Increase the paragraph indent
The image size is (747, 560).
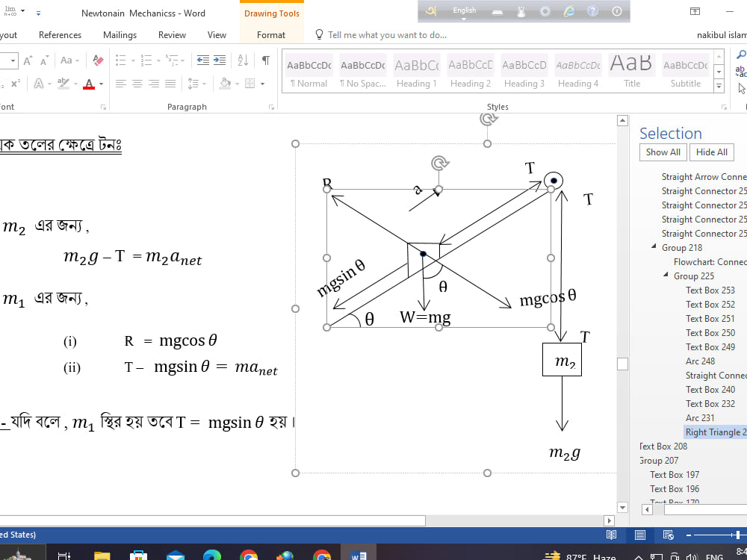tap(219, 60)
